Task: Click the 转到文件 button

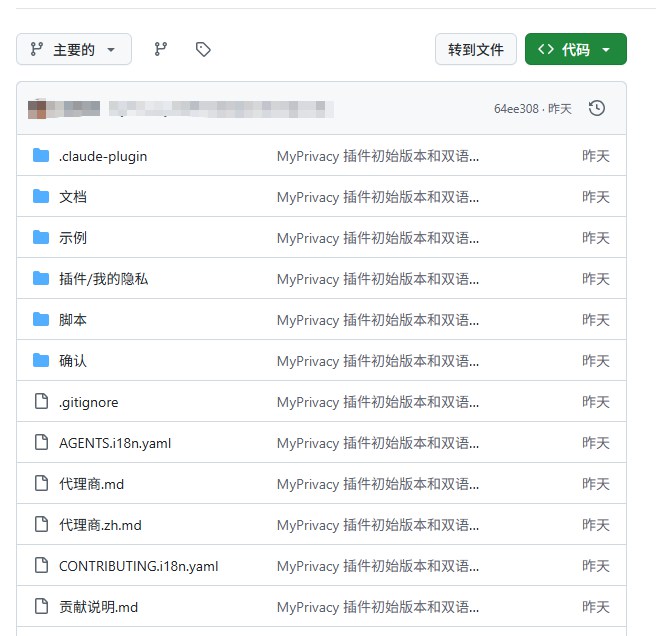Action: coord(476,49)
